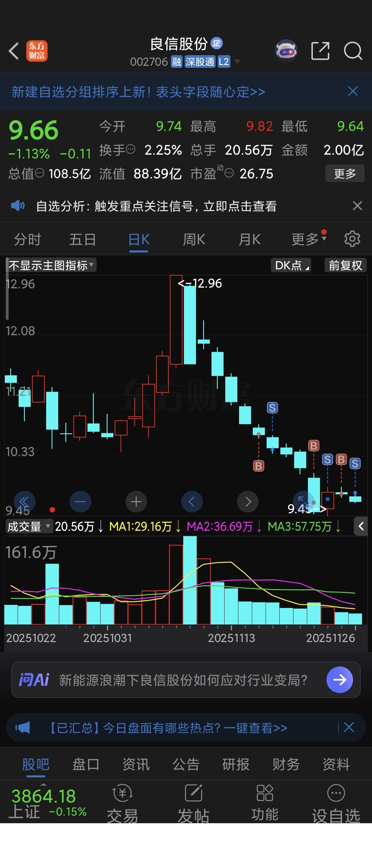Move chart right with right arrow button
Screen dimensions: 372x868
(x=248, y=502)
